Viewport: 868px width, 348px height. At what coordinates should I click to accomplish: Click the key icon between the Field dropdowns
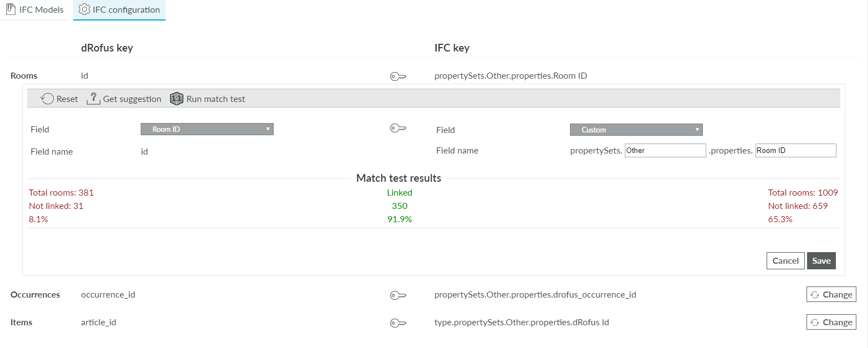click(398, 129)
